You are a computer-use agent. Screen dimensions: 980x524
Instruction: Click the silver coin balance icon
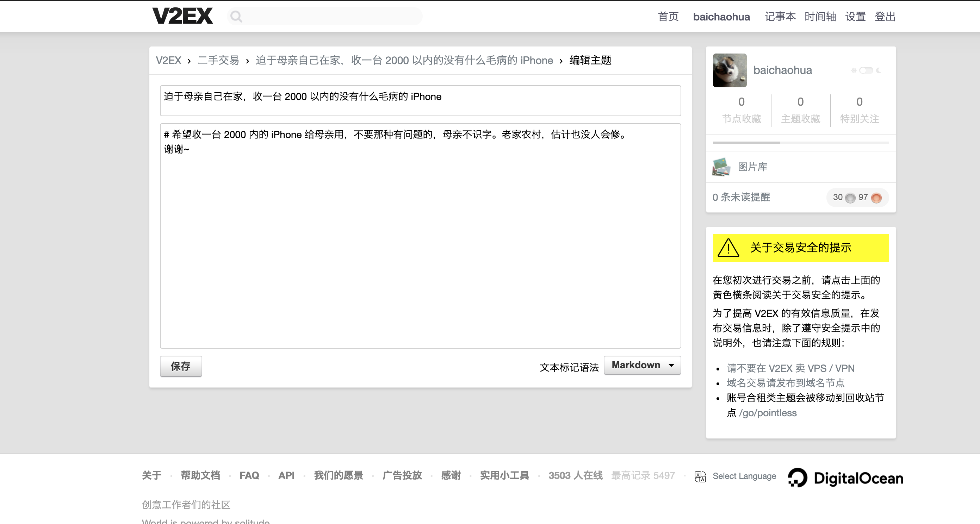(850, 198)
